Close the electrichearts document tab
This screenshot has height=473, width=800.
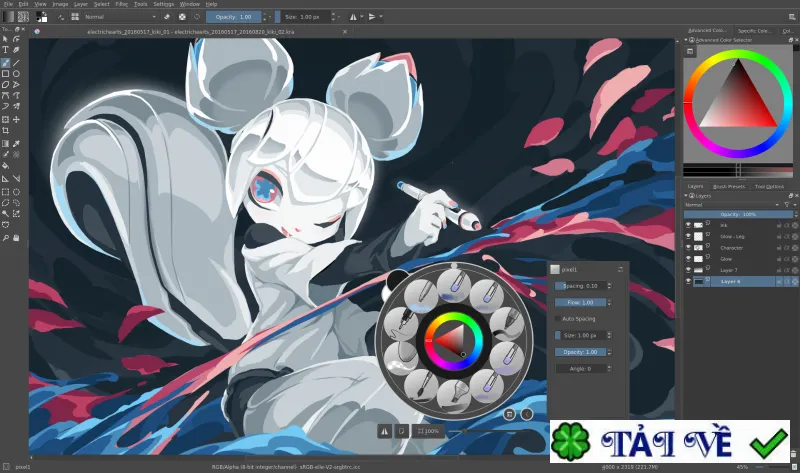[345, 32]
